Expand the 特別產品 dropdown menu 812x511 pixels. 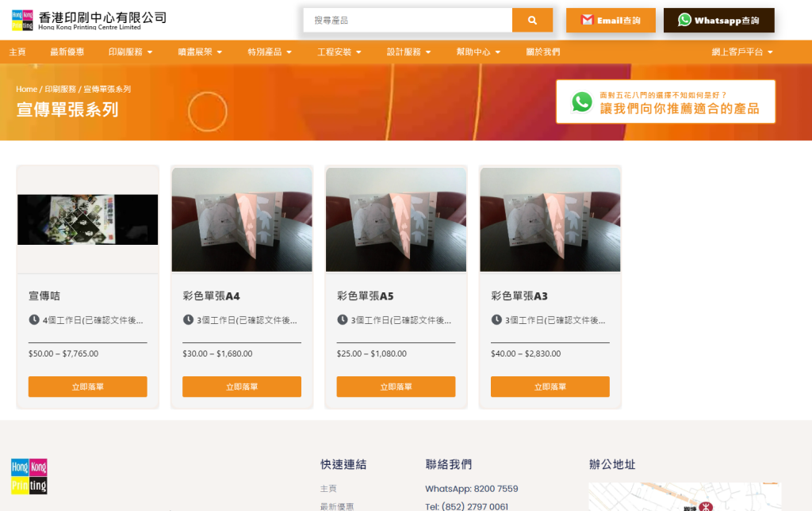(x=270, y=52)
